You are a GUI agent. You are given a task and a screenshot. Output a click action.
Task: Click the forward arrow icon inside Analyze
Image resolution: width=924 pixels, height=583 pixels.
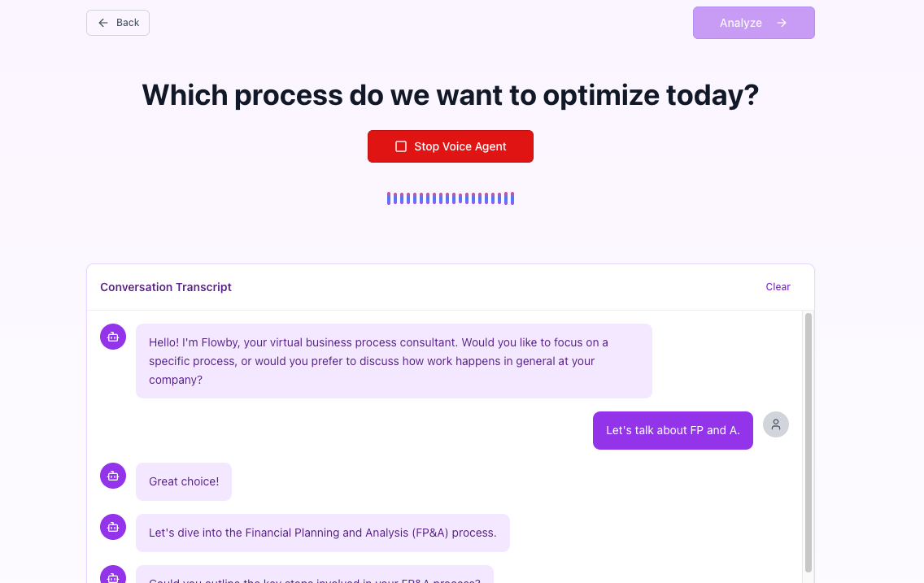[781, 23]
